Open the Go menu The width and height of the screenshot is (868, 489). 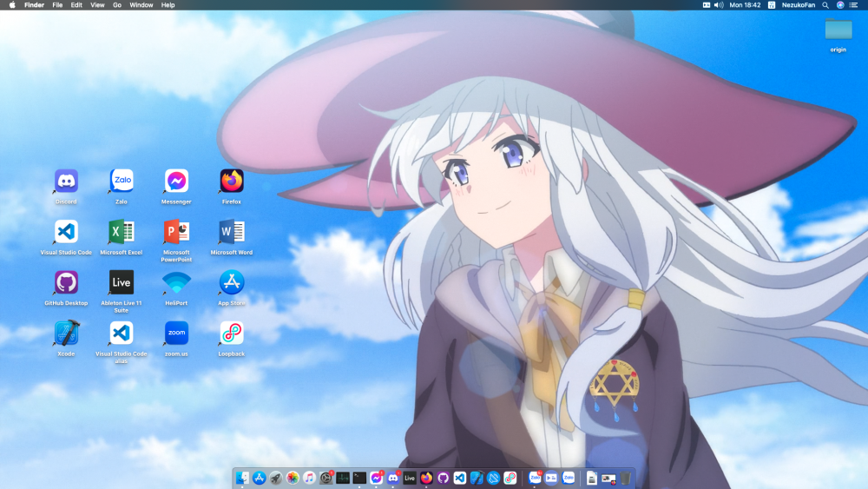pos(117,5)
